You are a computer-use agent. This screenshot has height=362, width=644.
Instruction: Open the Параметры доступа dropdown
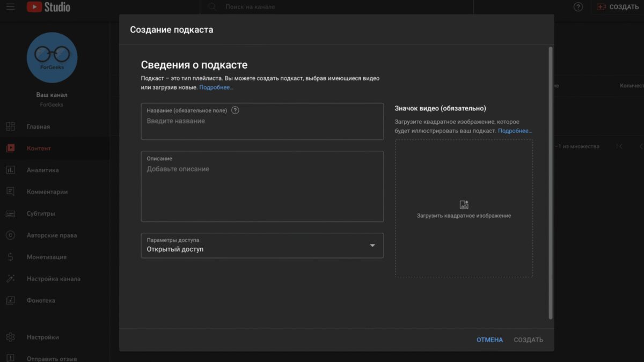[x=262, y=246]
